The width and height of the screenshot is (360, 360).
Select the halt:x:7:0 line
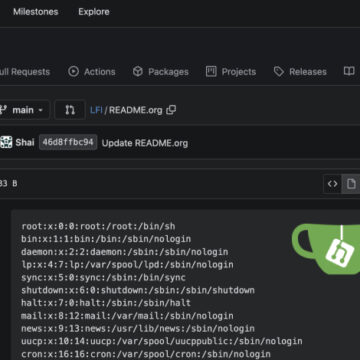[x=106, y=303]
